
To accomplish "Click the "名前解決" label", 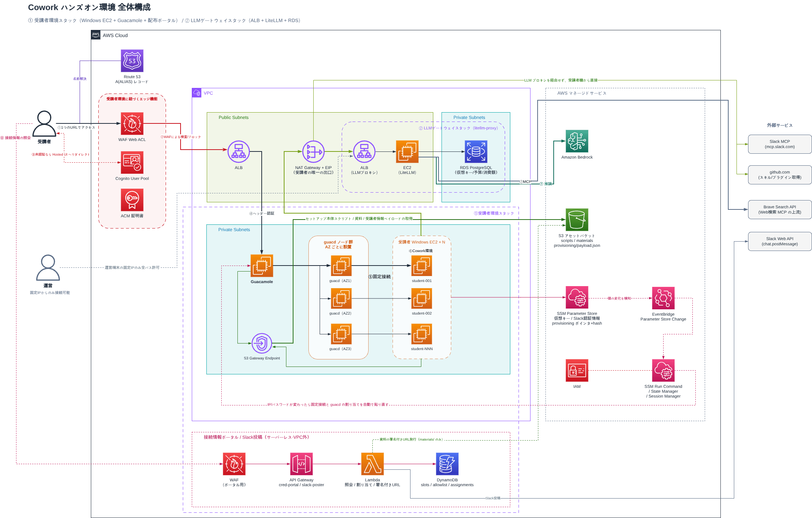I will pyautogui.click(x=80, y=79).
